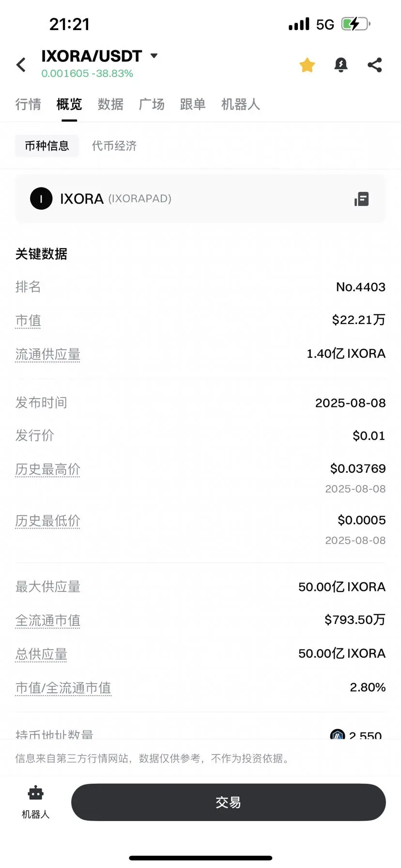Open the IXORA whitepaper document icon

[x=362, y=199]
